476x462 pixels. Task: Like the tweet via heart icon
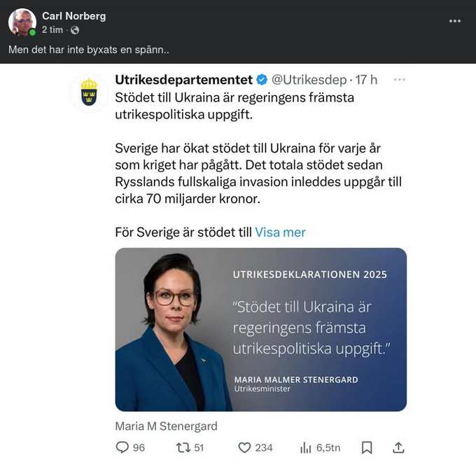tap(244, 447)
